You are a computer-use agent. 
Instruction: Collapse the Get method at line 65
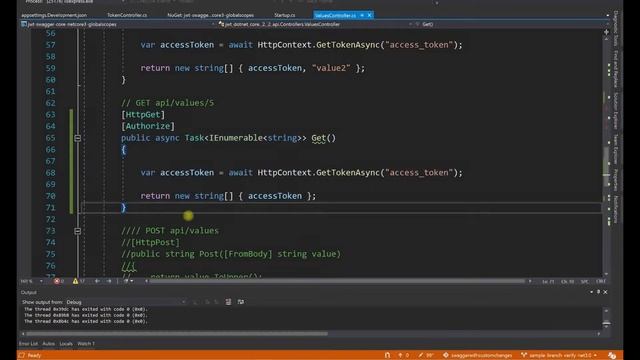coord(78,138)
